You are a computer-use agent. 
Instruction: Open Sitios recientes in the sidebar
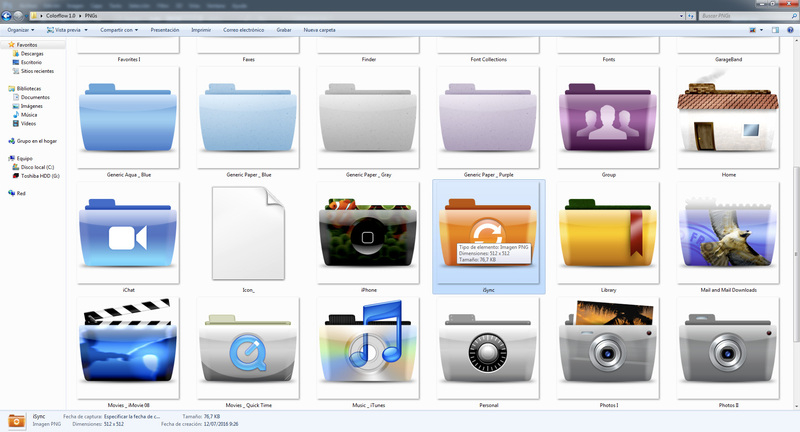click(x=37, y=71)
